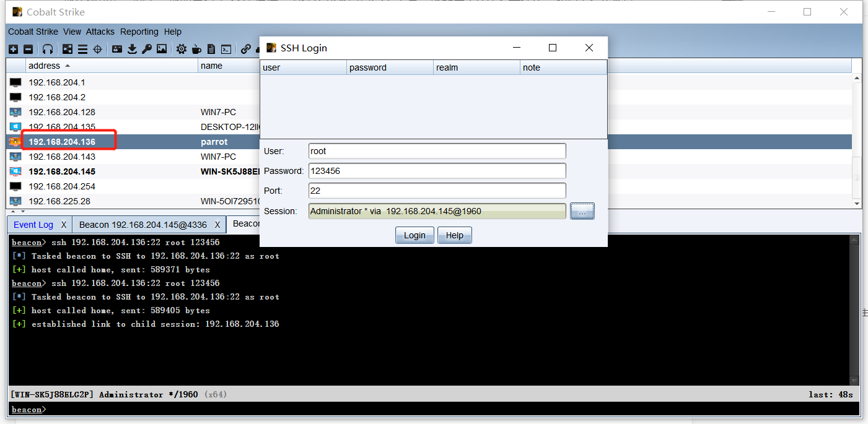This screenshot has width=868, height=424.
Task: Open downloaded files arrow icon
Action: click(132, 49)
